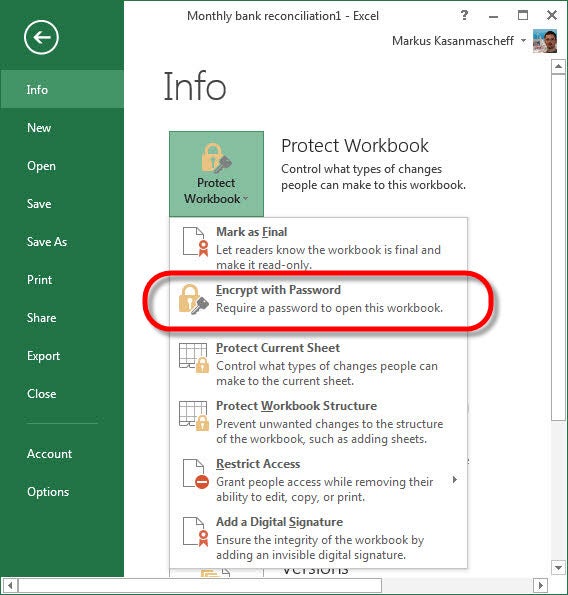
Task: Open the Print page in sidebar
Action: pos(62,280)
